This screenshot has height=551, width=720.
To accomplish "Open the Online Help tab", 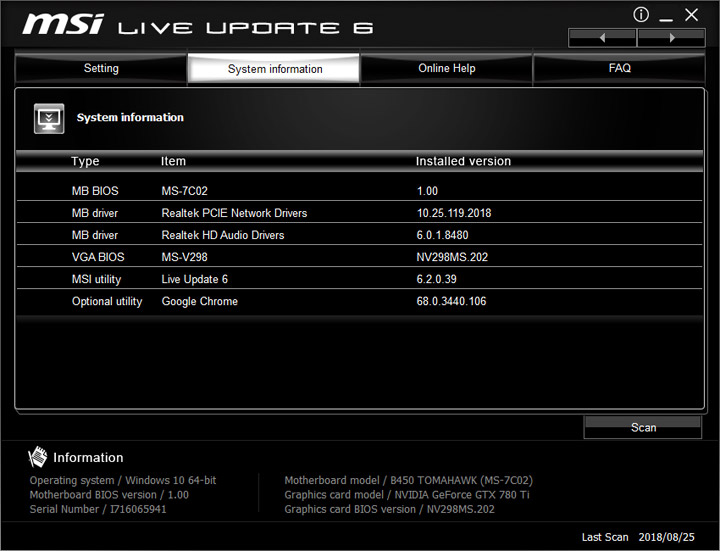I will point(446,68).
